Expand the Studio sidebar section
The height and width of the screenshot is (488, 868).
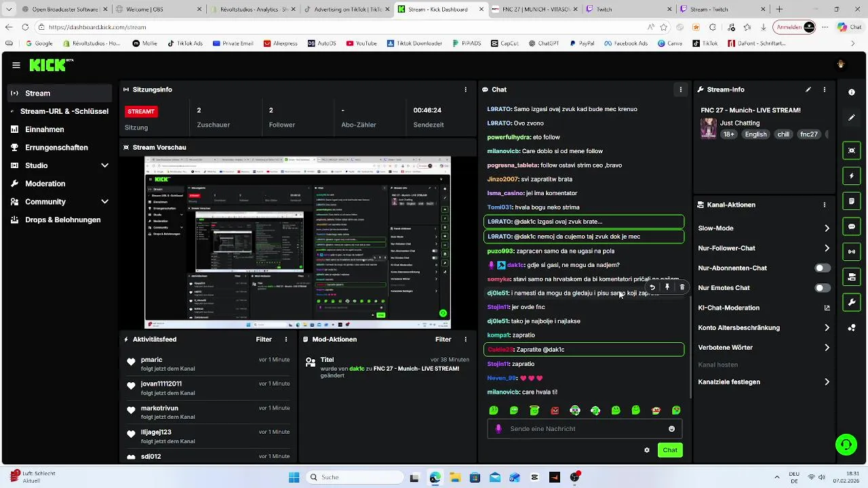[x=104, y=165]
